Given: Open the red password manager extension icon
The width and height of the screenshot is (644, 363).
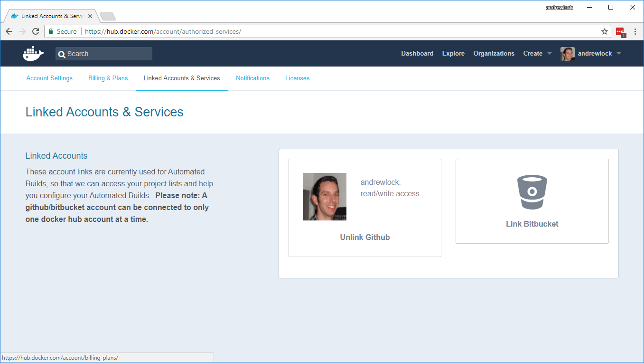Looking at the screenshot, I should [x=620, y=32].
